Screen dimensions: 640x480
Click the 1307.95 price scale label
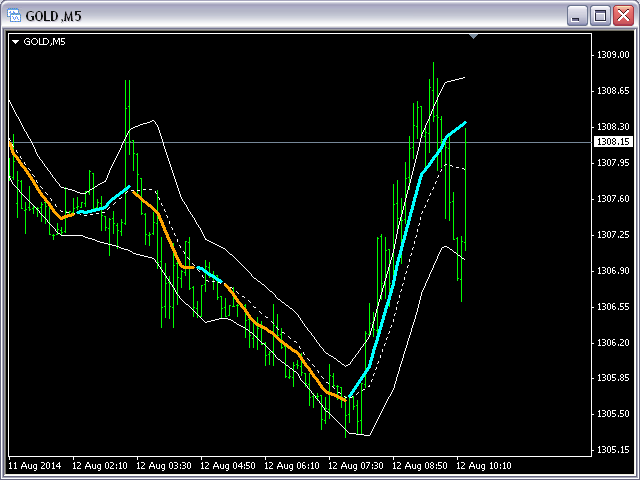(613, 163)
